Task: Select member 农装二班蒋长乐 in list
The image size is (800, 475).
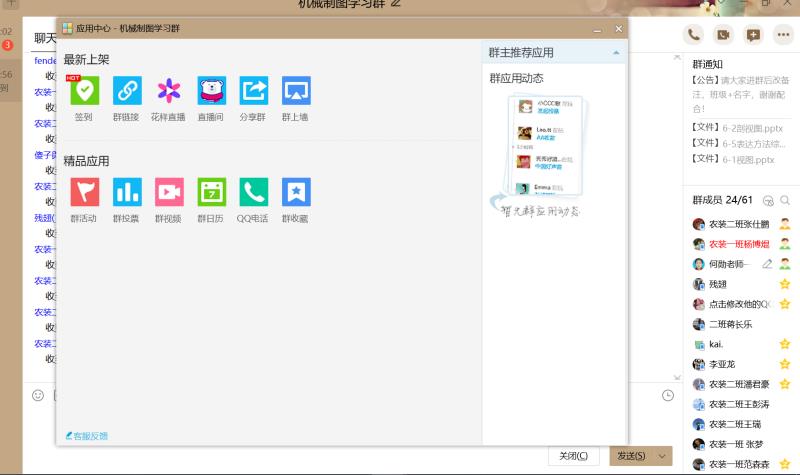Action: click(x=730, y=324)
